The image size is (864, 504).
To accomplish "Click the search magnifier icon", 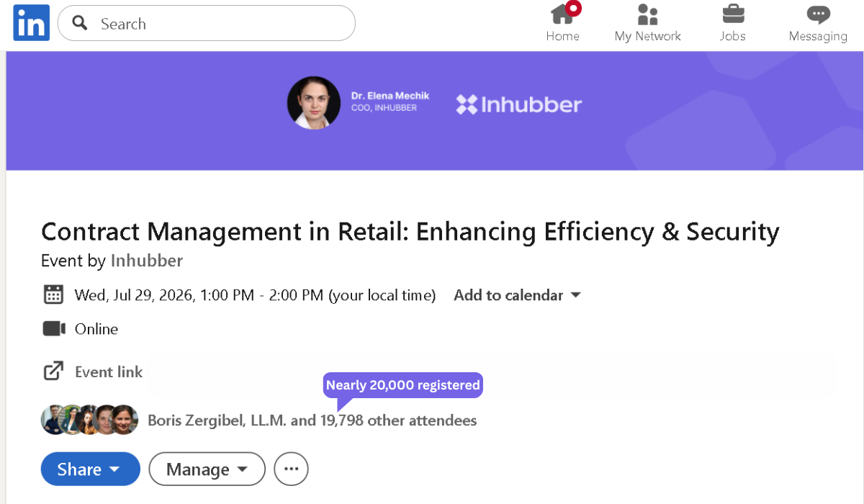I will (81, 23).
